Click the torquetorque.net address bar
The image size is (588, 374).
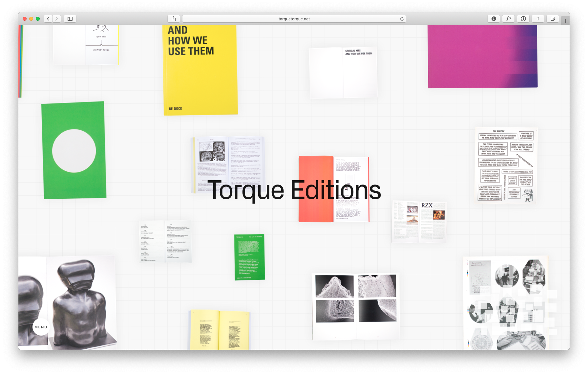294,19
